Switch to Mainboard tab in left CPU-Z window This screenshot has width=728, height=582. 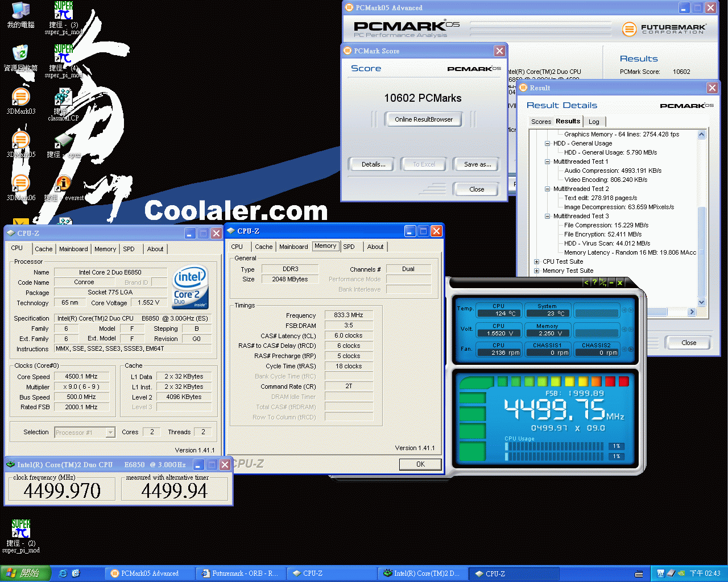coord(73,249)
